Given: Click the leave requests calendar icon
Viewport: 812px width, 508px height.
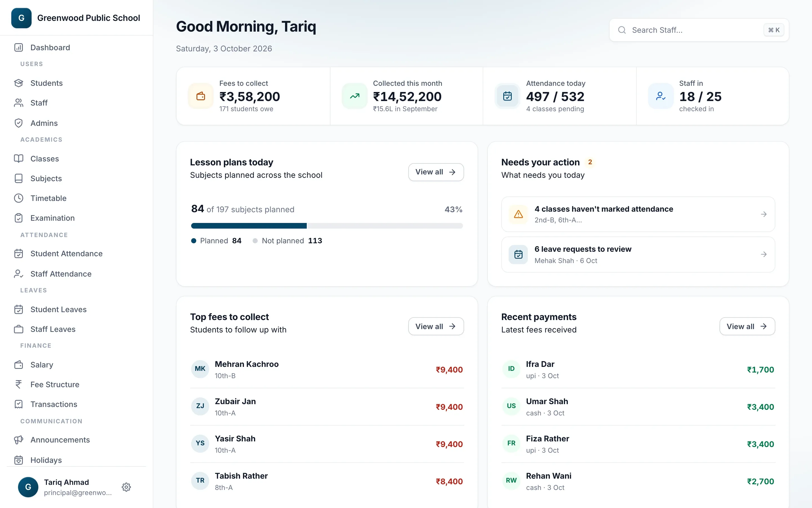Looking at the screenshot, I should (x=518, y=254).
